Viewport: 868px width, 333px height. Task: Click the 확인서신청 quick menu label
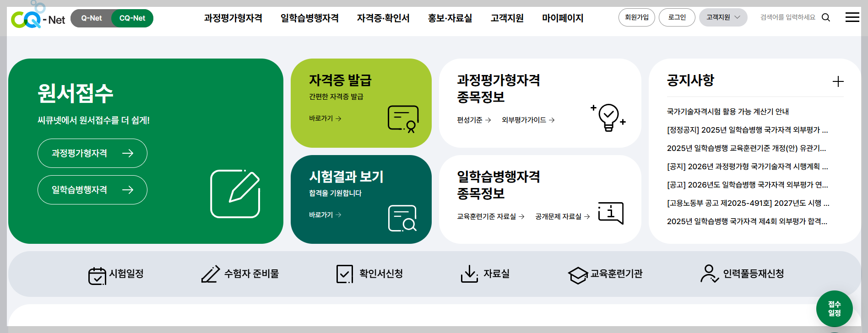coord(381,274)
